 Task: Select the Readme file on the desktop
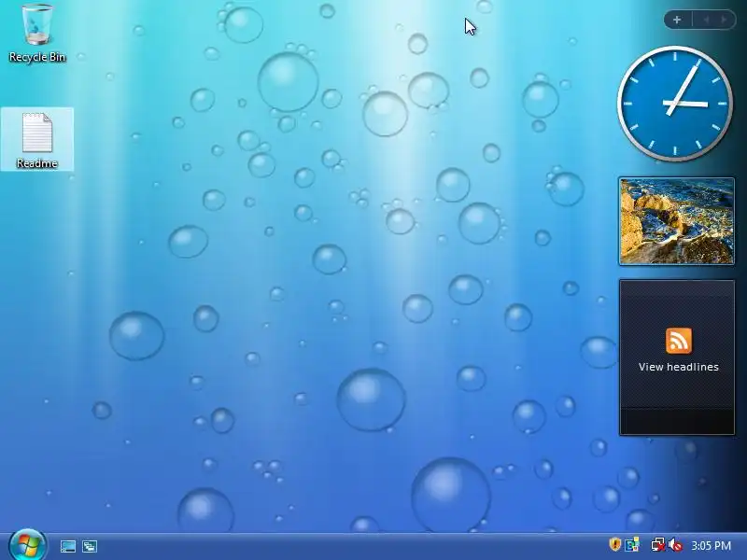point(36,139)
